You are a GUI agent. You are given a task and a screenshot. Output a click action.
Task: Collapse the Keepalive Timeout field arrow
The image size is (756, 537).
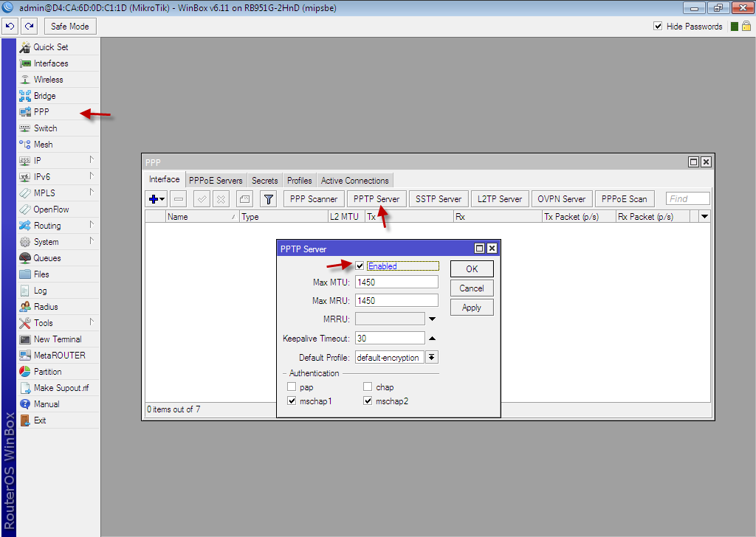pyautogui.click(x=433, y=338)
